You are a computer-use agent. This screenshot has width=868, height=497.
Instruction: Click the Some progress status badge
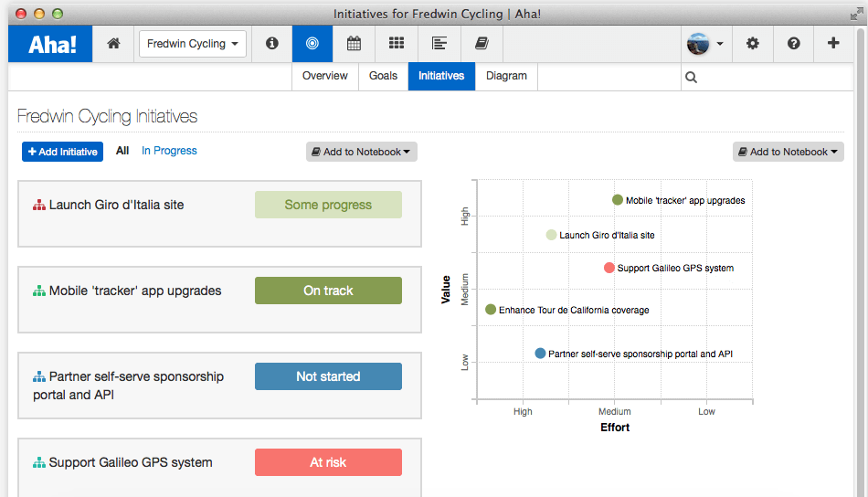(328, 205)
